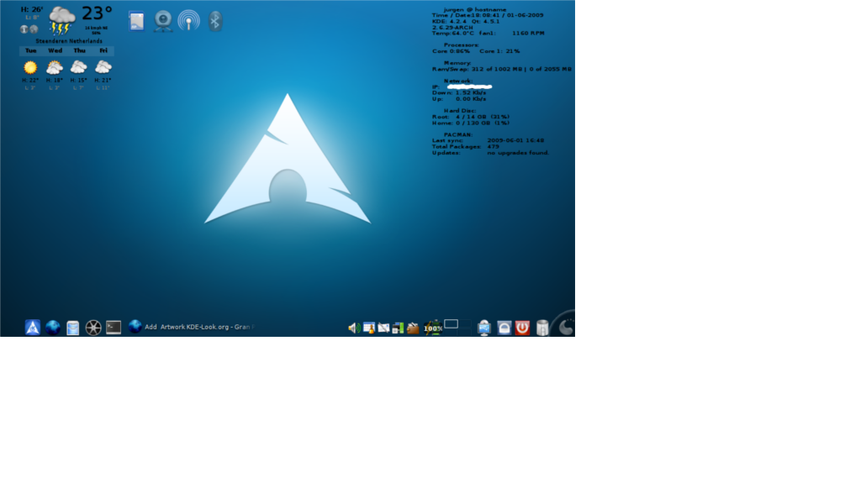861x504 pixels.
Task: Click the Total Packages count line
Action: [x=466, y=146]
